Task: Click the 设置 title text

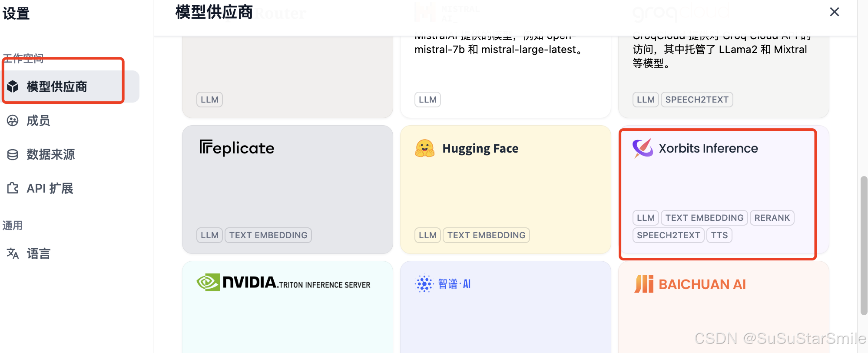Action: pyautogui.click(x=16, y=13)
